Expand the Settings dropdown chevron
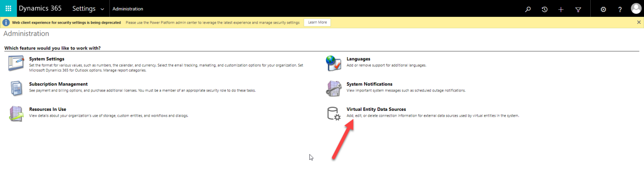The height and width of the screenshot is (175, 644). tap(103, 9)
